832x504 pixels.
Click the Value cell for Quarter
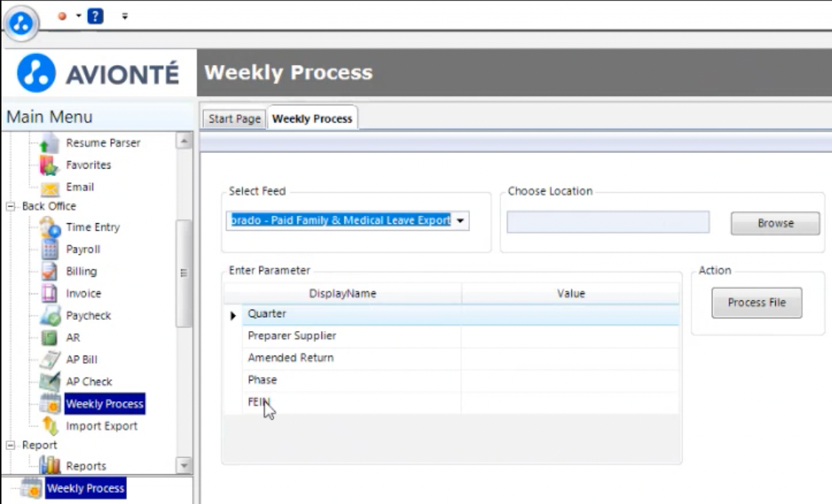[x=570, y=314]
